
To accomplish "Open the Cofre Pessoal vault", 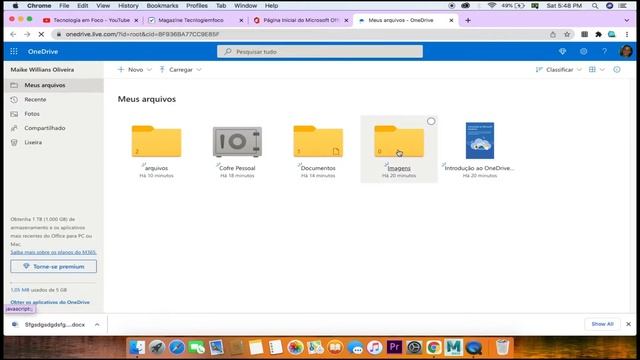I will coord(237,141).
